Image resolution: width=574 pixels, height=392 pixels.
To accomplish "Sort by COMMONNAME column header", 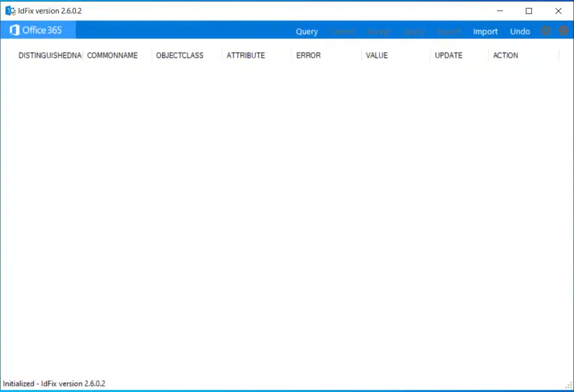I will point(112,55).
